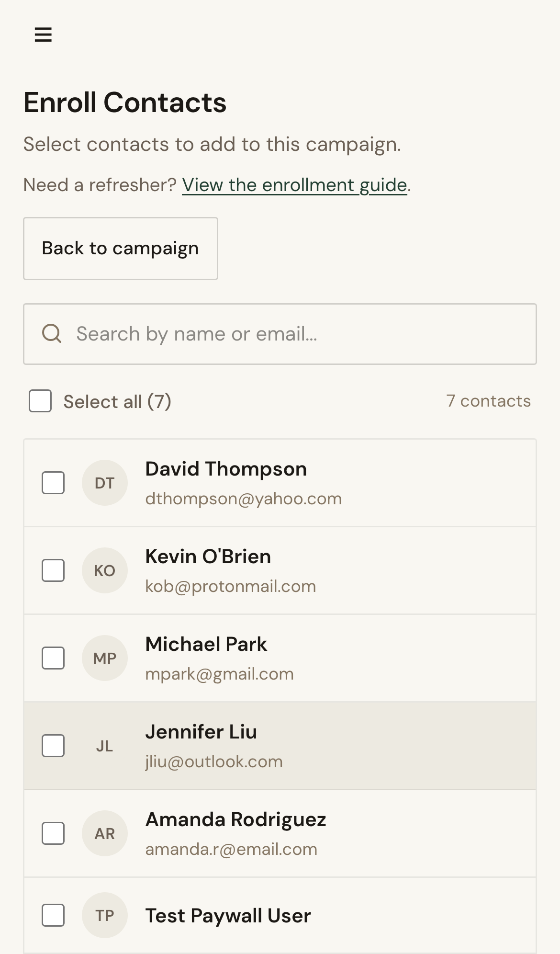560x954 pixels.
Task: Click David Thompson's DT avatar circle
Action: coord(105,482)
